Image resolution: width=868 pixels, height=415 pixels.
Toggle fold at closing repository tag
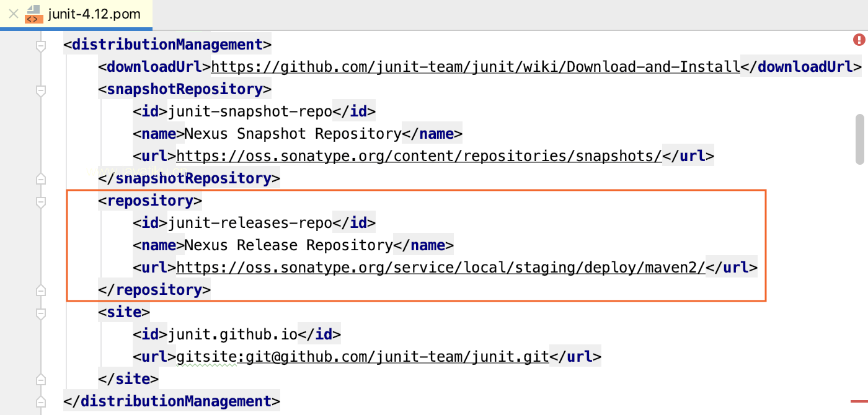[x=41, y=290]
